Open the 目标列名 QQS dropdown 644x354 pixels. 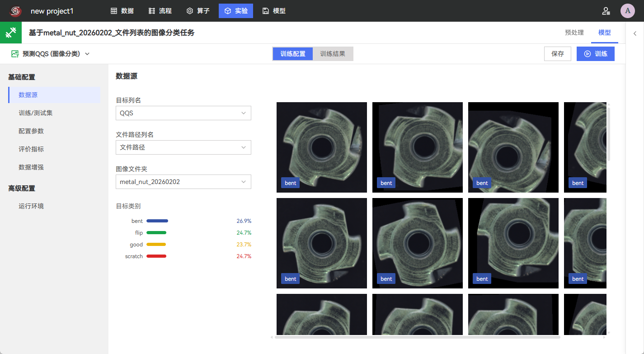point(183,113)
